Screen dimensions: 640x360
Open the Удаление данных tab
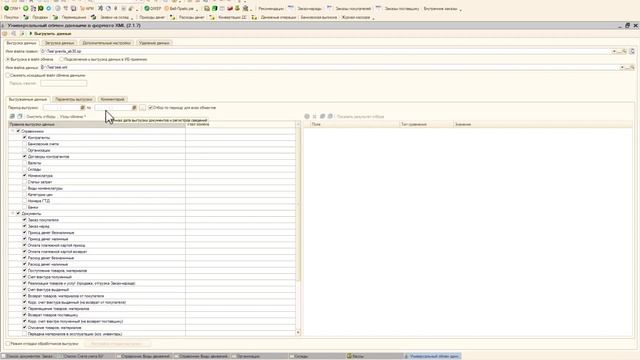click(154, 43)
